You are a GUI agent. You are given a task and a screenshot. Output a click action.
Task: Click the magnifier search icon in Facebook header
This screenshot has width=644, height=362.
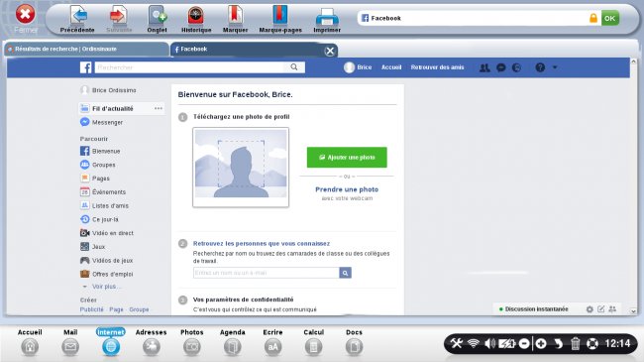pyautogui.click(x=294, y=67)
